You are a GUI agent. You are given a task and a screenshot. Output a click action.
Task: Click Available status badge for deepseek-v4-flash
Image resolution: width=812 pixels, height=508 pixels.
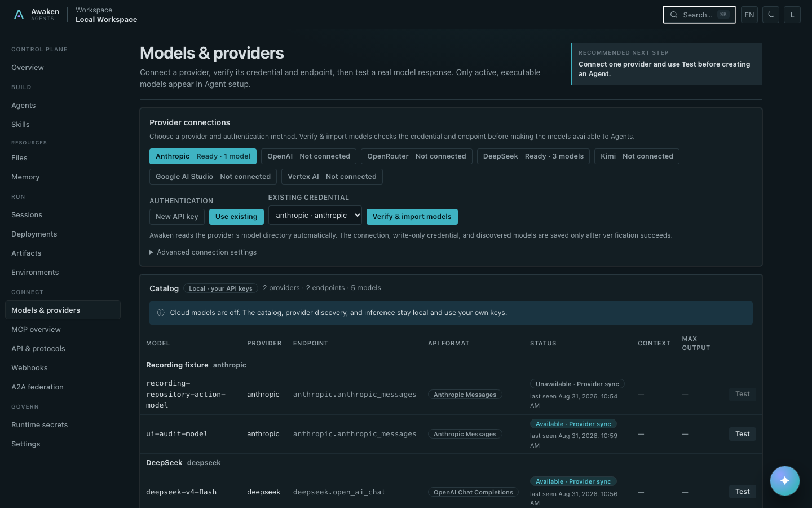click(573, 481)
